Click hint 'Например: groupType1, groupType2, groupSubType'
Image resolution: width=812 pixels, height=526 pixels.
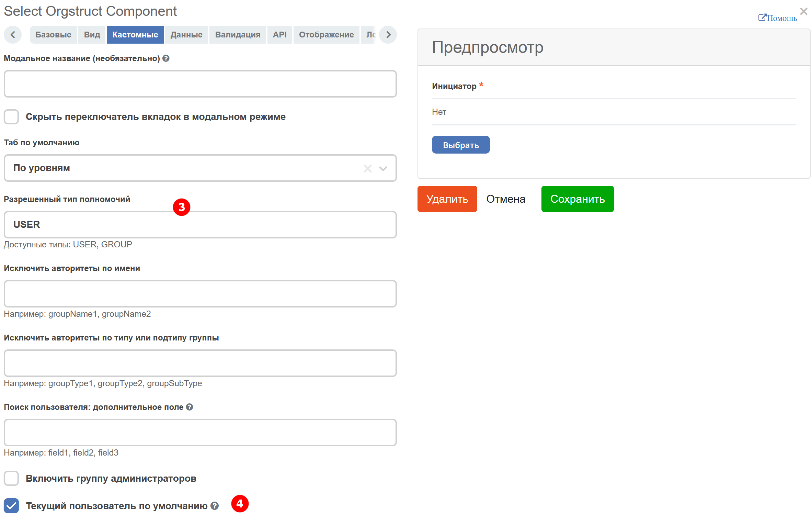coord(103,383)
